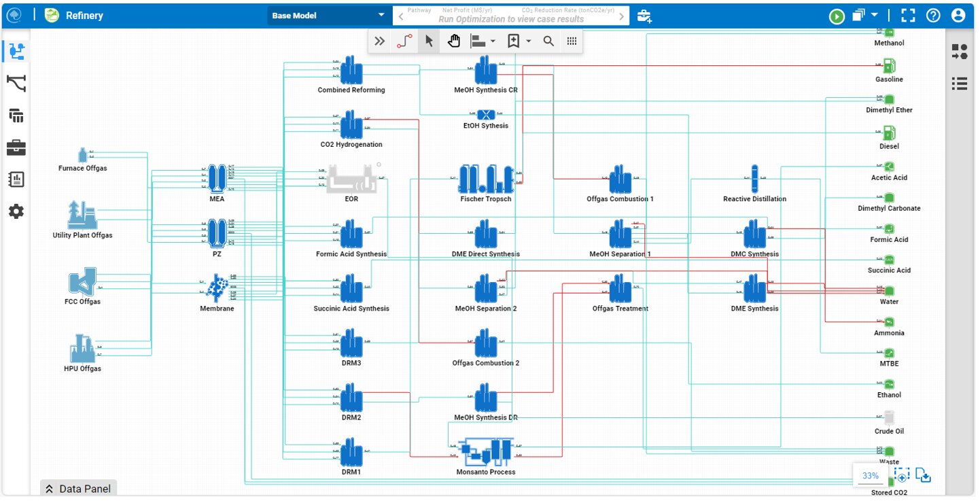Click the circular app logo at top left
This screenshot has height=503, width=980.
(15, 15)
